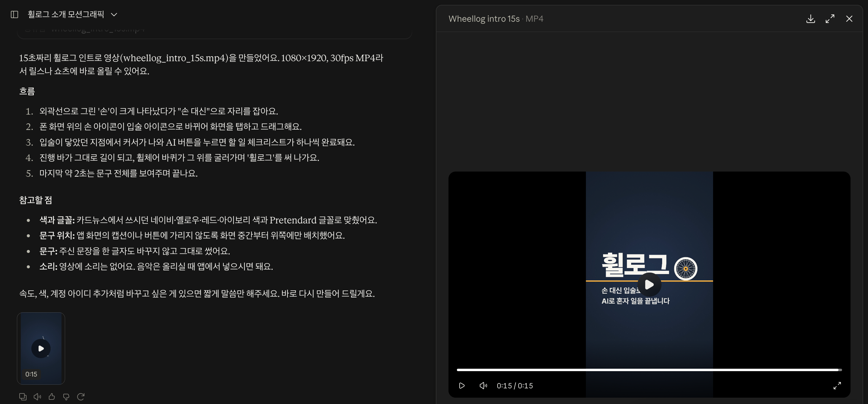The height and width of the screenshot is (404, 868).
Task: Copy the assistant response
Action: pyautogui.click(x=23, y=396)
